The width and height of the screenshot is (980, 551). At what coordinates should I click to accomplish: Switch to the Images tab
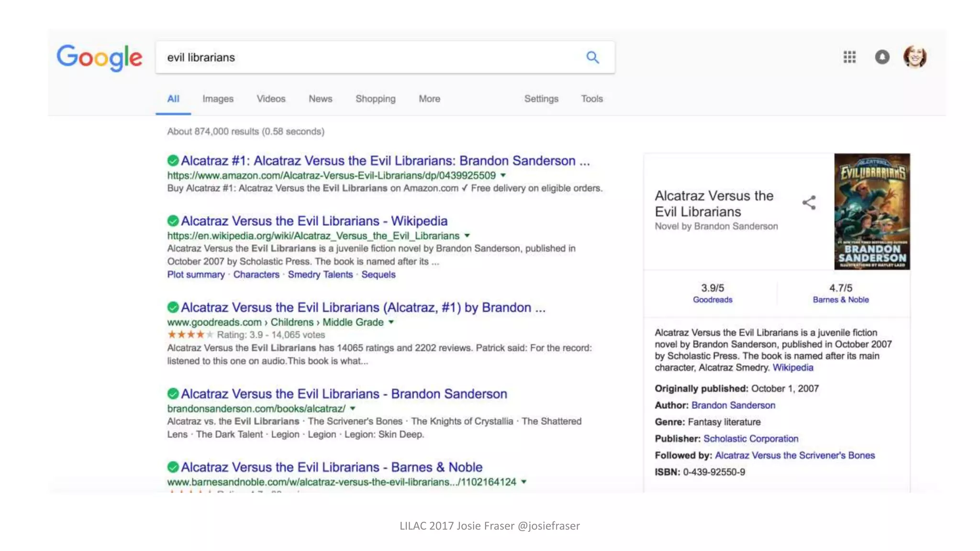tap(218, 99)
